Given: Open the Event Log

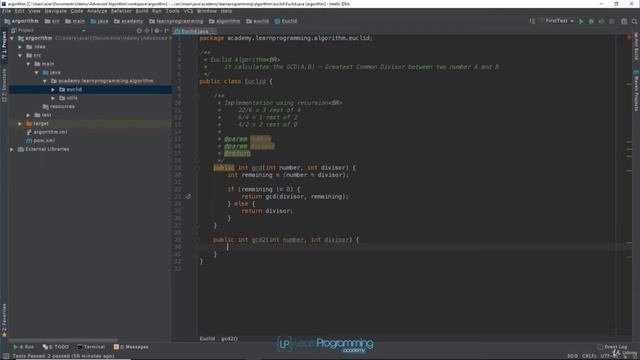Looking at the screenshot, I should (612, 347).
